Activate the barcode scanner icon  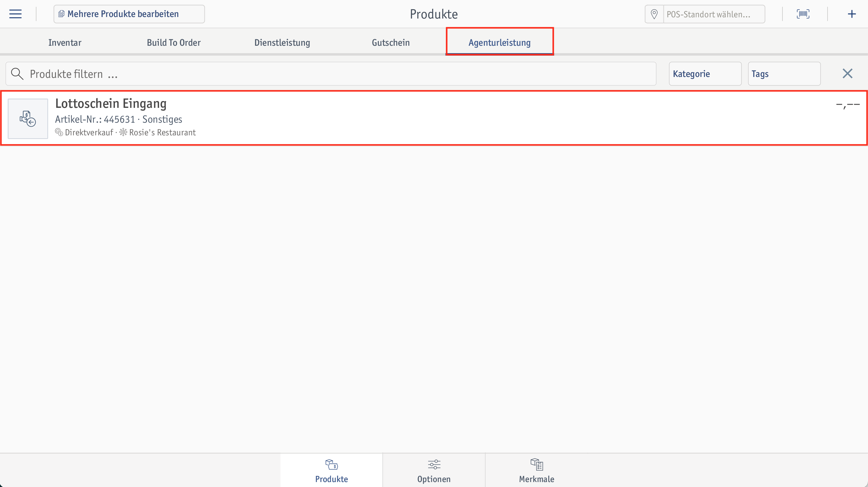[x=803, y=14]
